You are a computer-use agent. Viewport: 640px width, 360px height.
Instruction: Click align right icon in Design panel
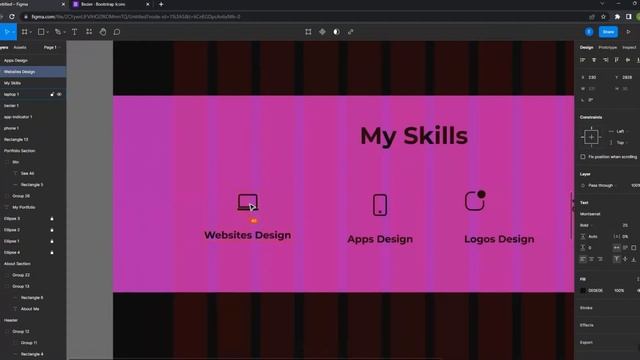point(606,60)
